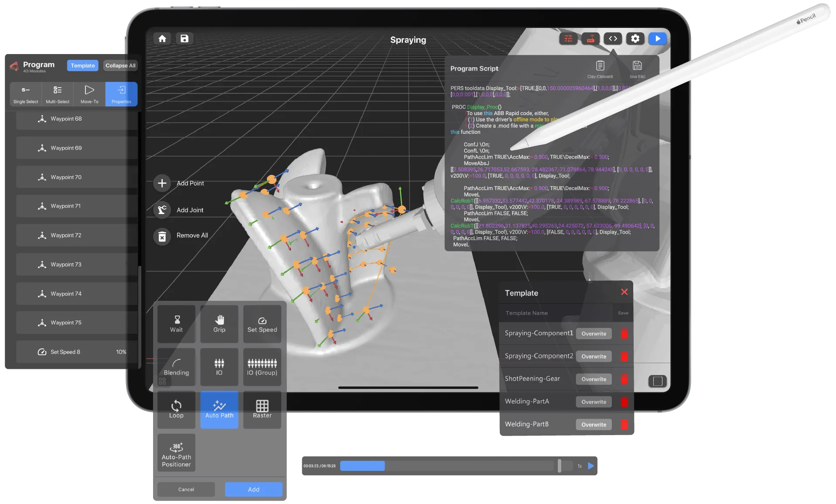Choose the Loop module tile
Image resolution: width=836 pixels, height=504 pixels.
176,409
